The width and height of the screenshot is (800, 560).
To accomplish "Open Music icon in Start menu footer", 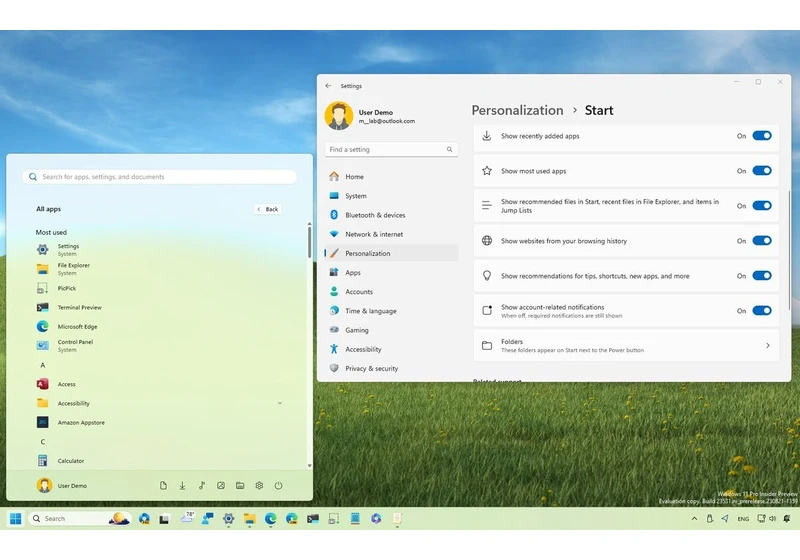I will [x=202, y=486].
